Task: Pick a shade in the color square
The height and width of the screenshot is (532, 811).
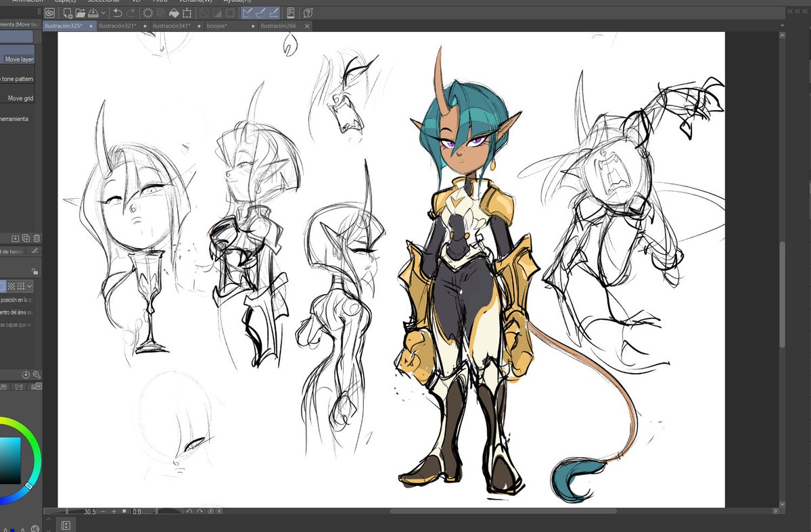Action: [x=9, y=460]
